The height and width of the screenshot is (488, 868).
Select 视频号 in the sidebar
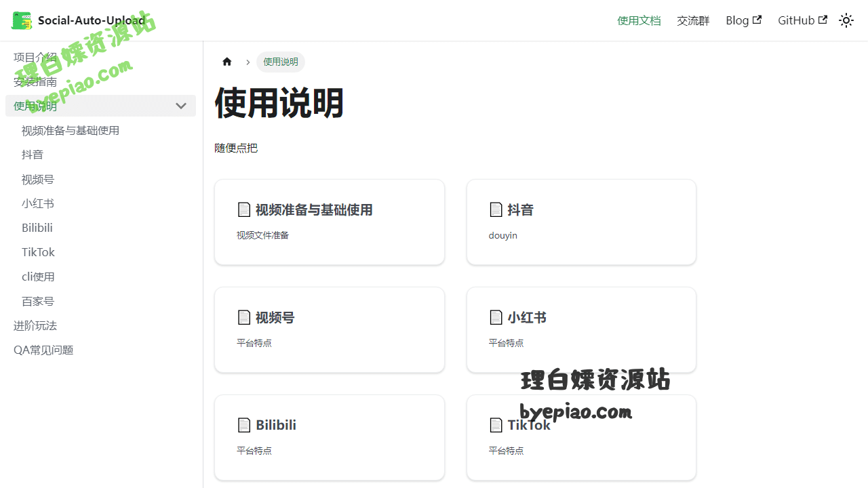tap(38, 179)
